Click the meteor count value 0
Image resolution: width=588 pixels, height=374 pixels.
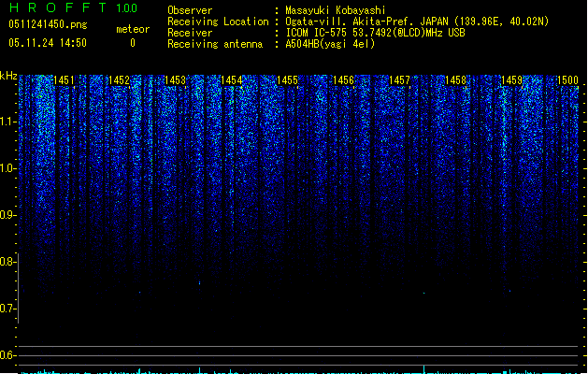133,43
